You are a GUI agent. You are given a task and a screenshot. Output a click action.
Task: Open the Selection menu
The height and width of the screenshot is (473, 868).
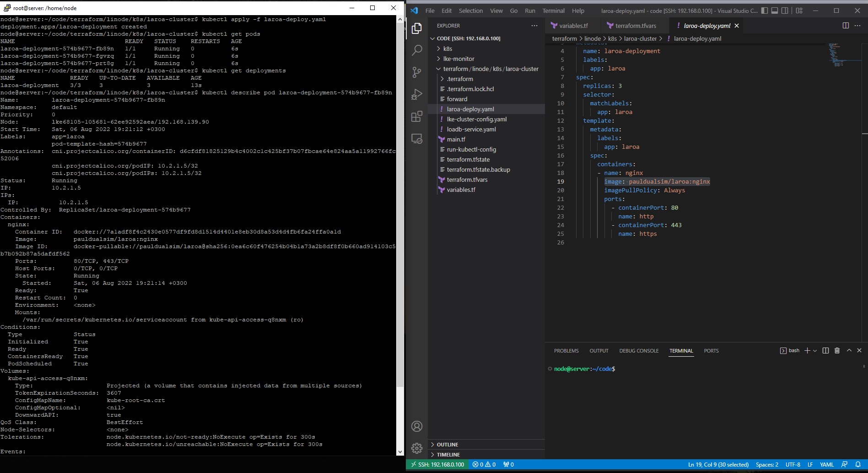click(470, 11)
